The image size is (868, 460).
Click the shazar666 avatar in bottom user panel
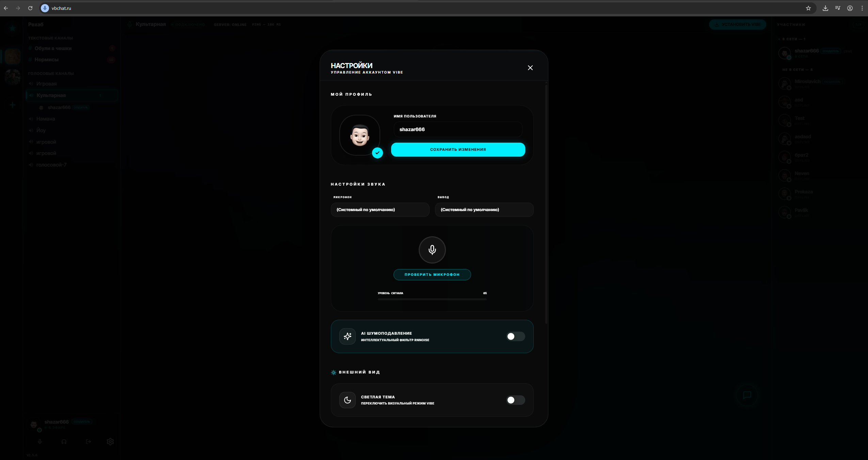pos(34,425)
